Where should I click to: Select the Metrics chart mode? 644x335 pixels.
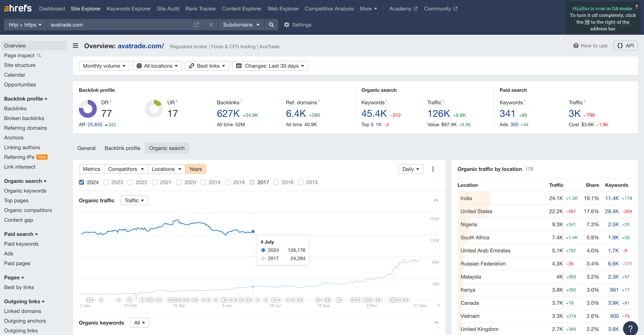click(x=91, y=169)
